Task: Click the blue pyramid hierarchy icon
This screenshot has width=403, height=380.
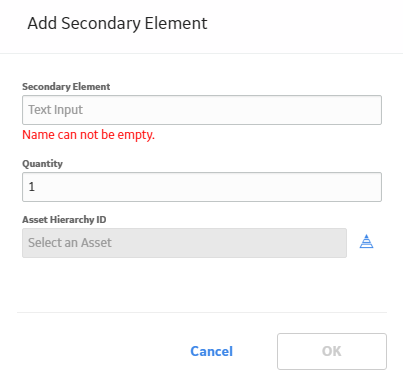Action: (x=366, y=242)
